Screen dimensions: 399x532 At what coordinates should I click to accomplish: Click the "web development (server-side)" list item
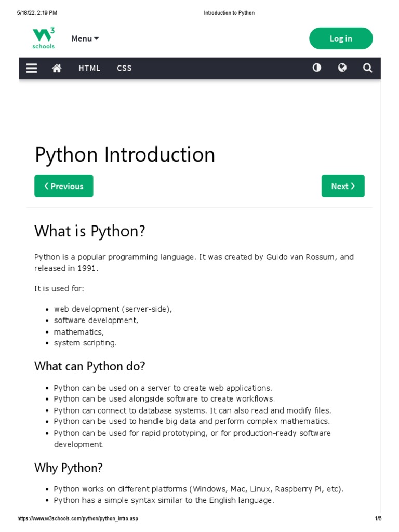pos(113,309)
